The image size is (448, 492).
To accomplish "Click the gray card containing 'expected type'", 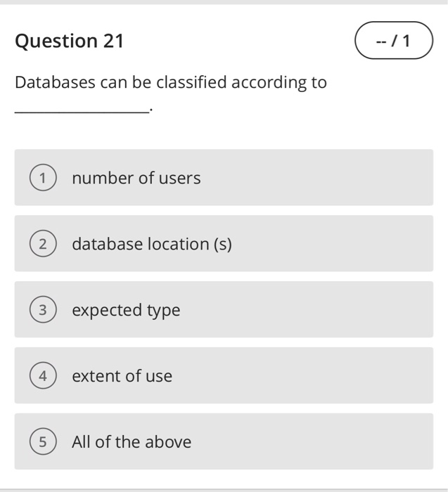I will pyautogui.click(x=224, y=309).
